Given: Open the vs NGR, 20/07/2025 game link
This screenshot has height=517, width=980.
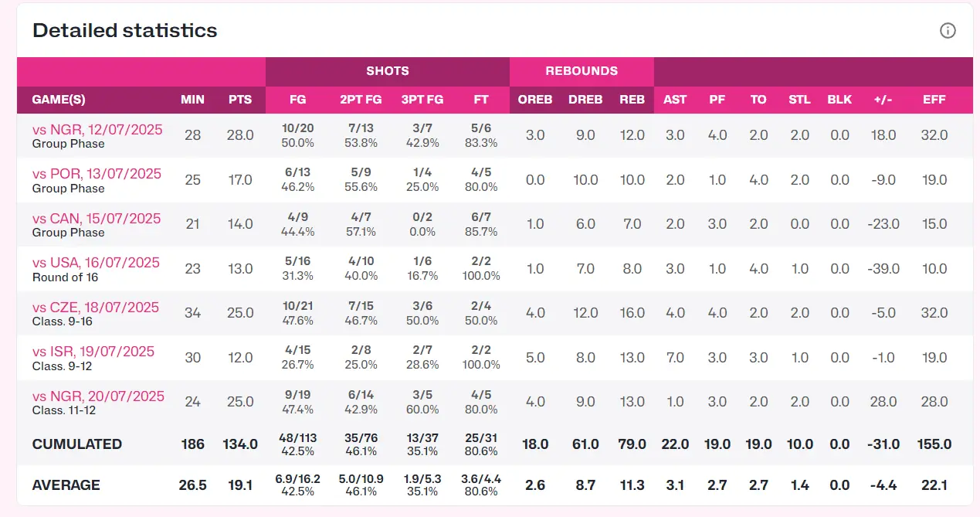Looking at the screenshot, I should pos(98,396).
